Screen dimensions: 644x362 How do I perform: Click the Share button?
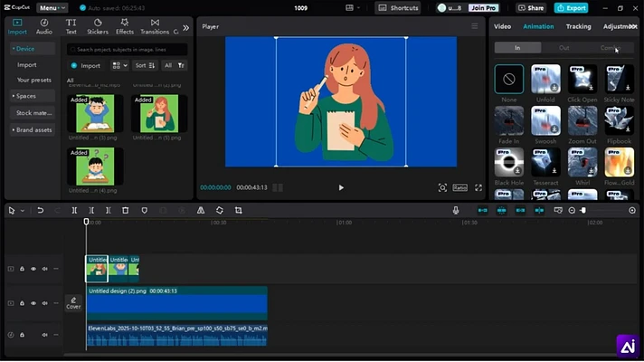(x=531, y=8)
